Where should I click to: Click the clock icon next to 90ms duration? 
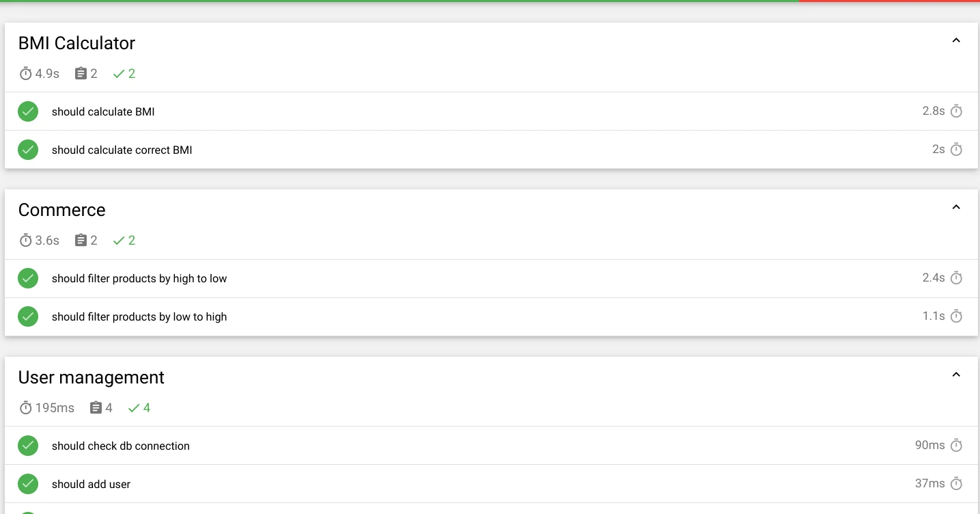point(956,445)
